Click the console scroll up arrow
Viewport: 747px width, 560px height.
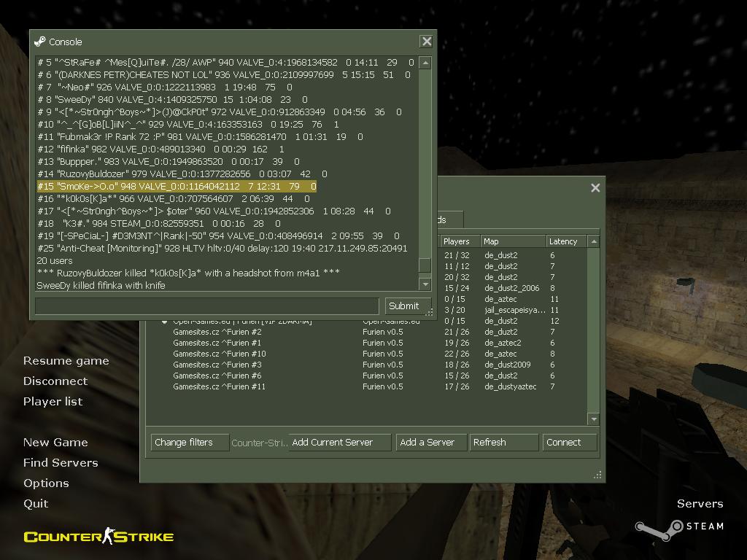point(425,63)
